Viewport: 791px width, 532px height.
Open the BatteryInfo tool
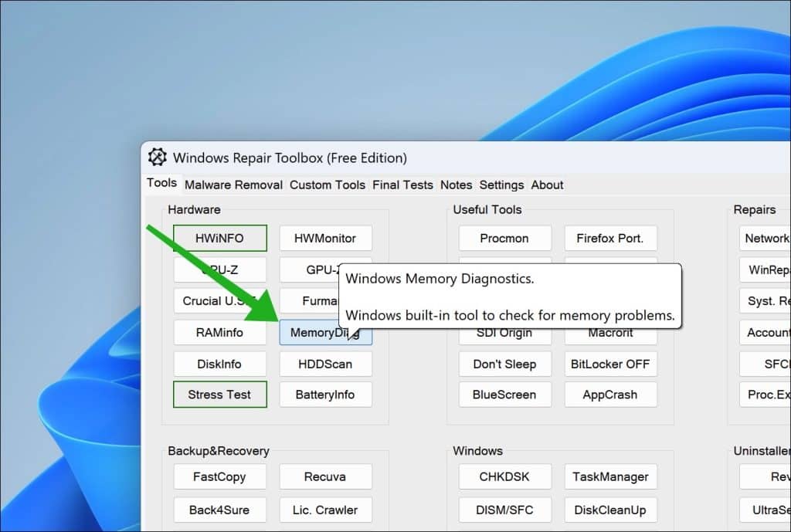pos(325,395)
